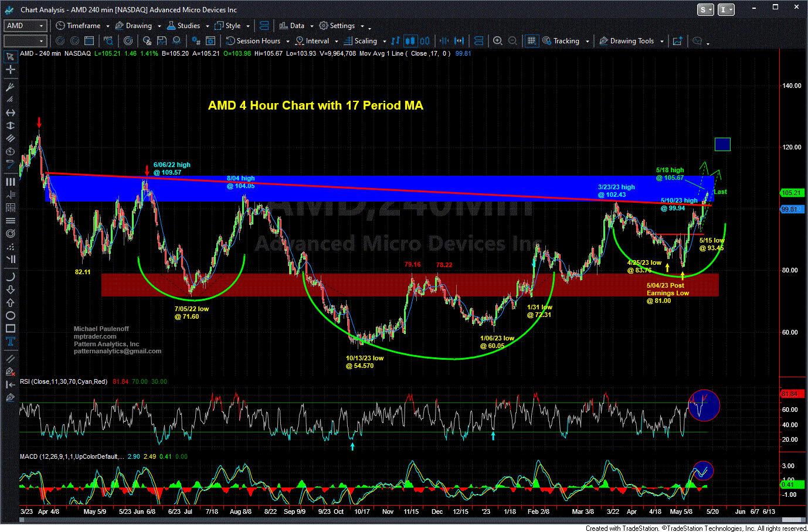
Task: Select the rectangle drawing tool
Action: click(x=10, y=329)
